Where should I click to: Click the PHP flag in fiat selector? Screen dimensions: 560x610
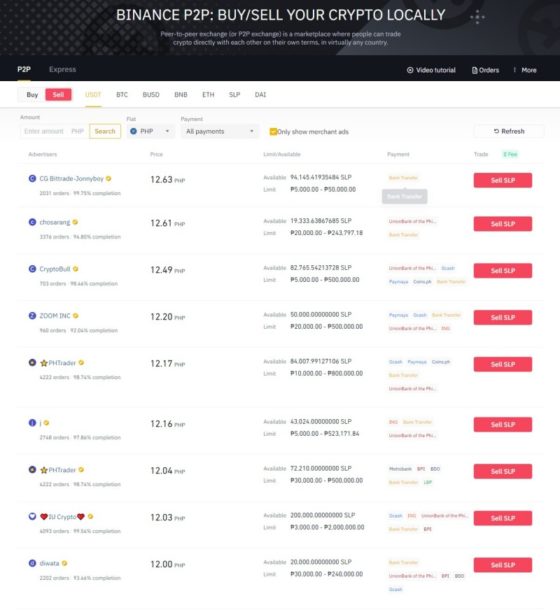click(x=133, y=131)
